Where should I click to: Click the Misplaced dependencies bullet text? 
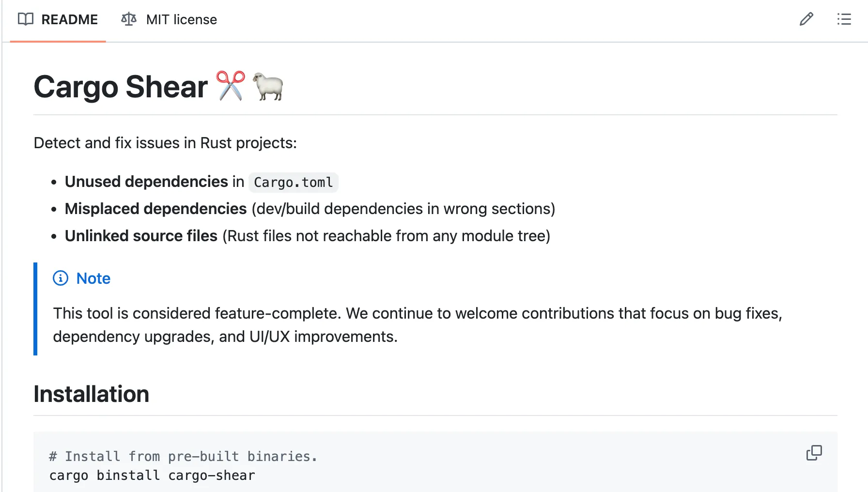(155, 209)
